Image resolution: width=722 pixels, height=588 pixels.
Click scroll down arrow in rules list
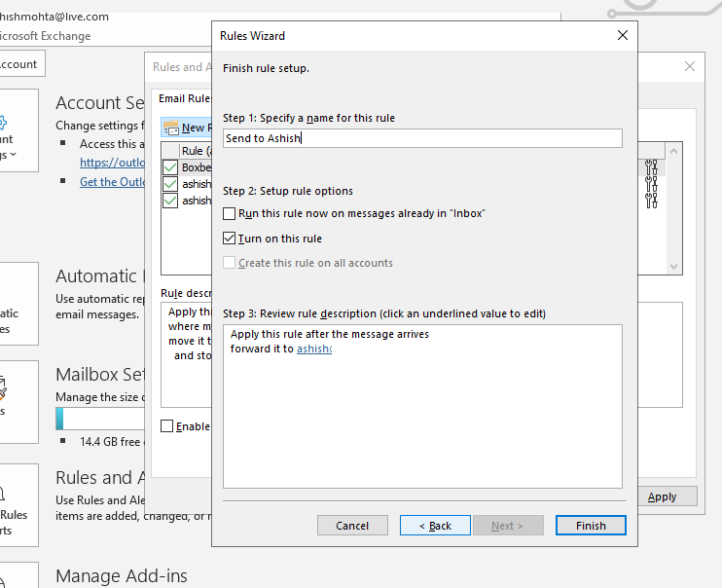tap(673, 267)
